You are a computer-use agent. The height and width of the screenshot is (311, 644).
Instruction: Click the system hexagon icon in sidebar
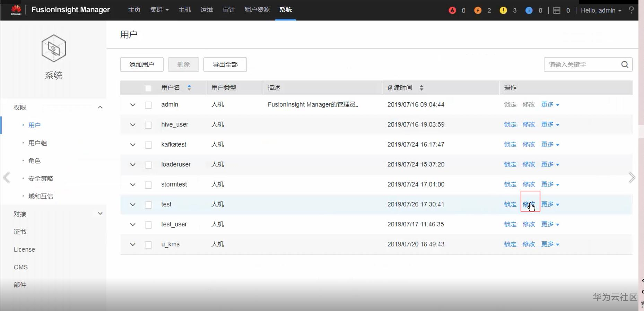54,49
